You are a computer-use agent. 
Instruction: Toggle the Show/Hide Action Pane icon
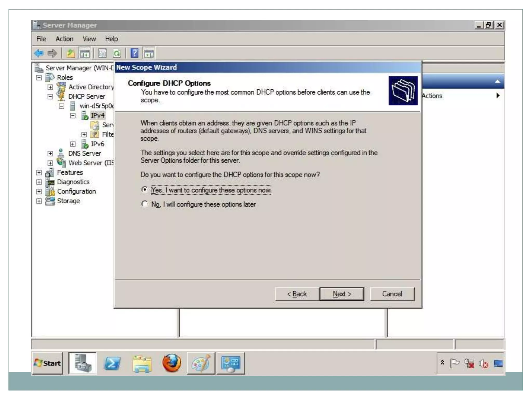point(149,54)
